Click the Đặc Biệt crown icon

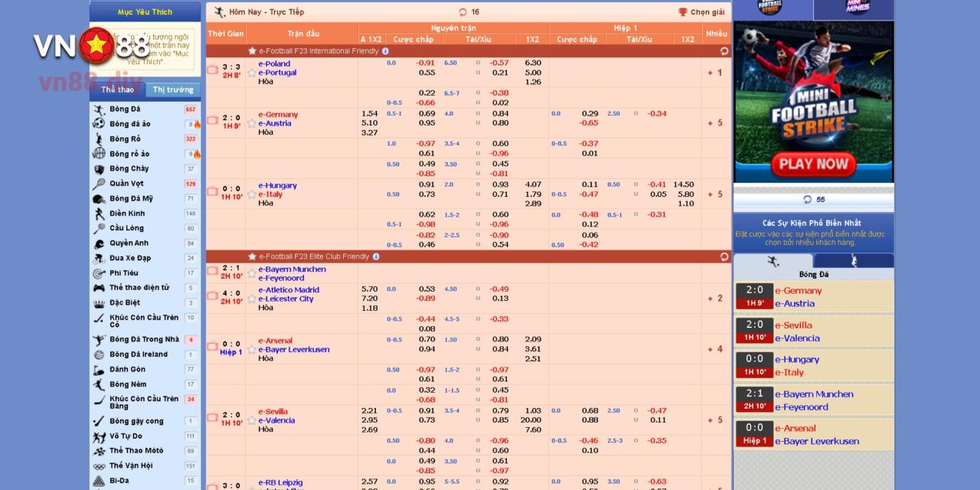[x=99, y=303]
